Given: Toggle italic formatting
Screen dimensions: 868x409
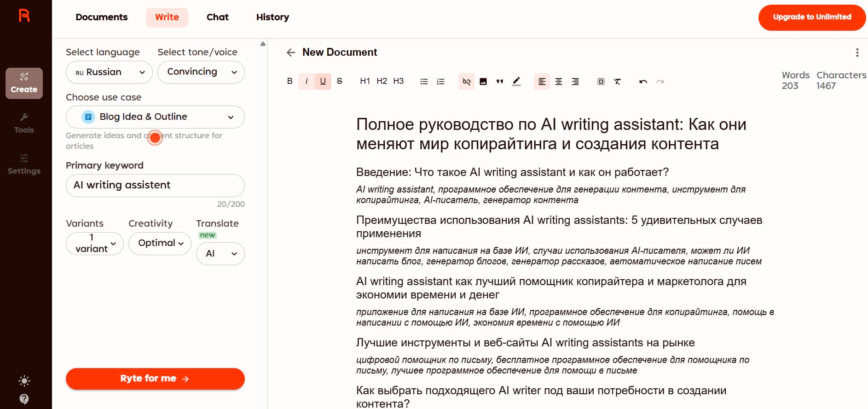Looking at the screenshot, I should point(306,81).
